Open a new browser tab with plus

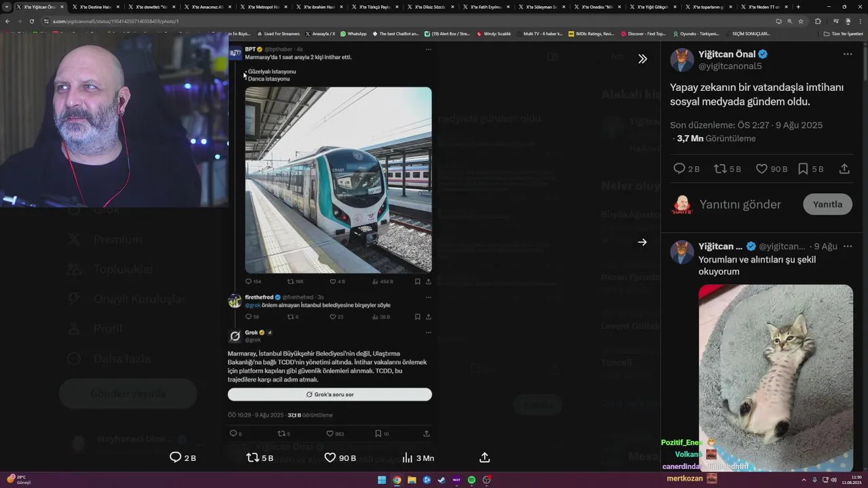(x=798, y=7)
